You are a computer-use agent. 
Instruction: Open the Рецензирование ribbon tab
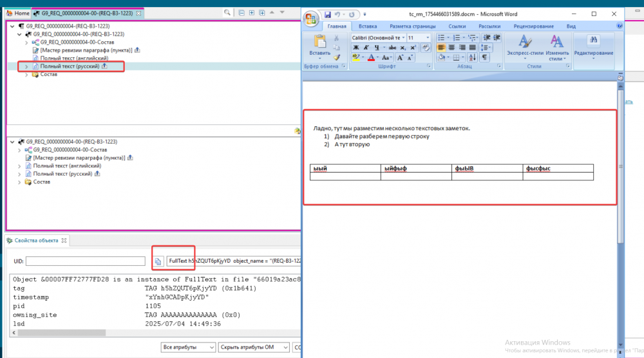pyautogui.click(x=533, y=26)
